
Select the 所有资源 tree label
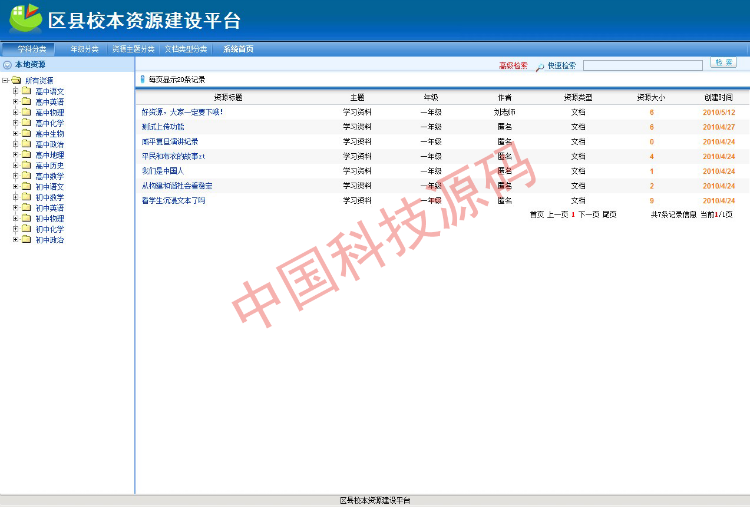tap(39, 80)
